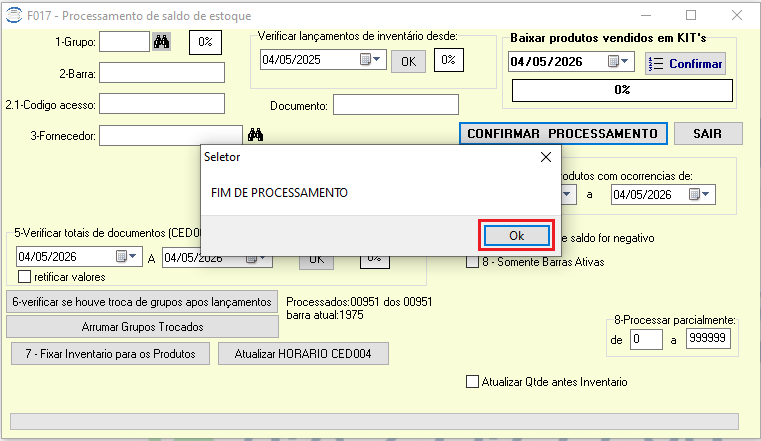Image resolution: width=761 pixels, height=441 pixels.
Task: Click the Confirmar button with list icon
Action: [x=685, y=64]
